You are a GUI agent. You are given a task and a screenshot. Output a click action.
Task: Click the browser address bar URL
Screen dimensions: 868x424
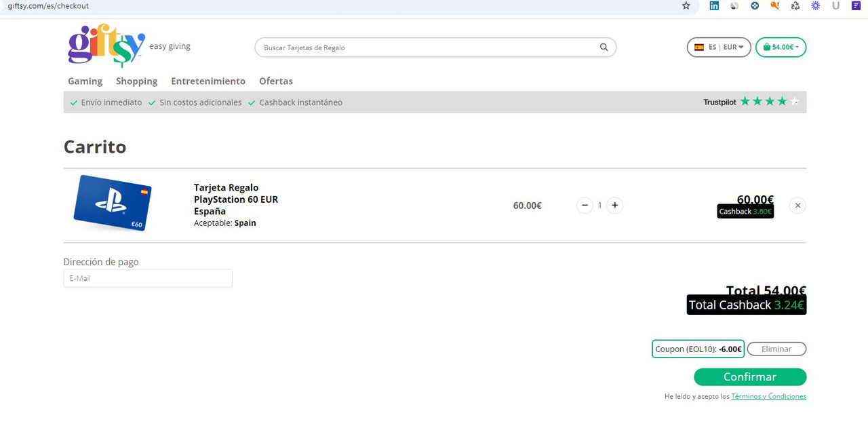pyautogui.click(x=48, y=5)
